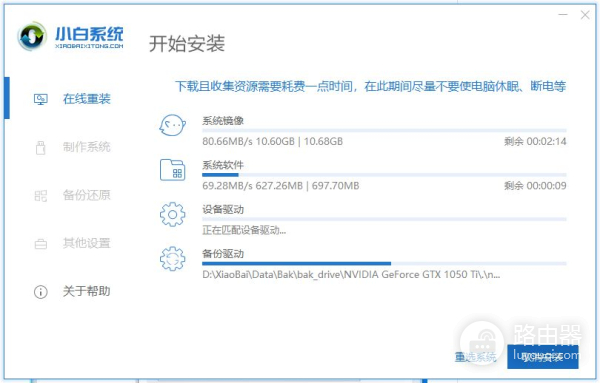Click the backup driver gear icon

click(173, 259)
